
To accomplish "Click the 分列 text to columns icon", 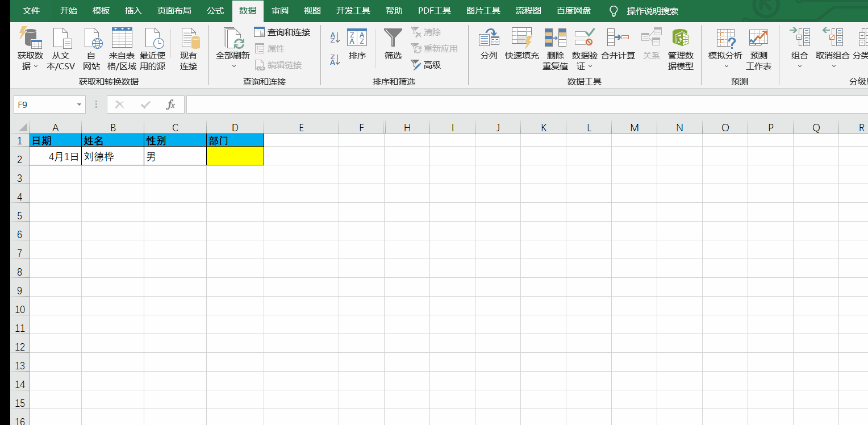I will (x=489, y=38).
